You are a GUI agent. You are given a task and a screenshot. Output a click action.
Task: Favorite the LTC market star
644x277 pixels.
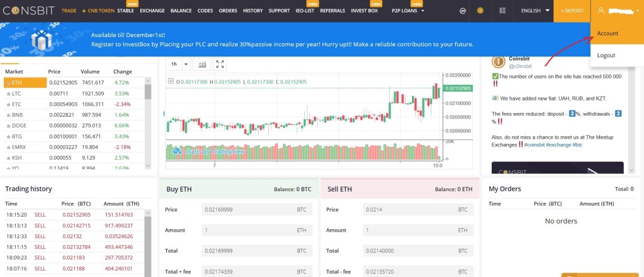point(9,94)
